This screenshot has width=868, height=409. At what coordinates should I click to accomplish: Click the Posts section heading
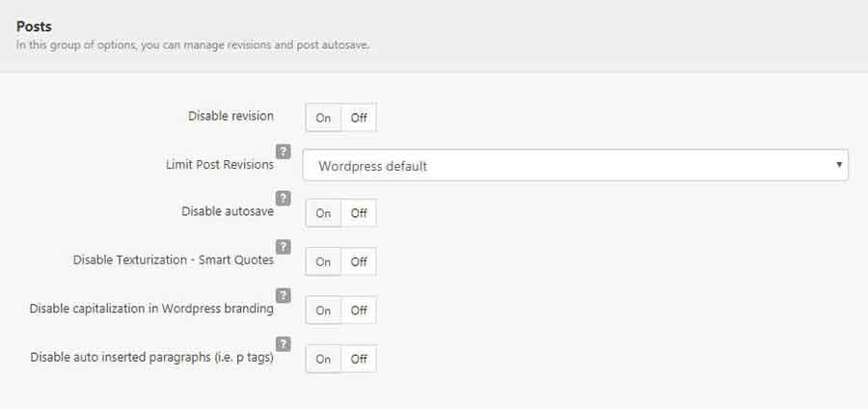[x=34, y=26]
